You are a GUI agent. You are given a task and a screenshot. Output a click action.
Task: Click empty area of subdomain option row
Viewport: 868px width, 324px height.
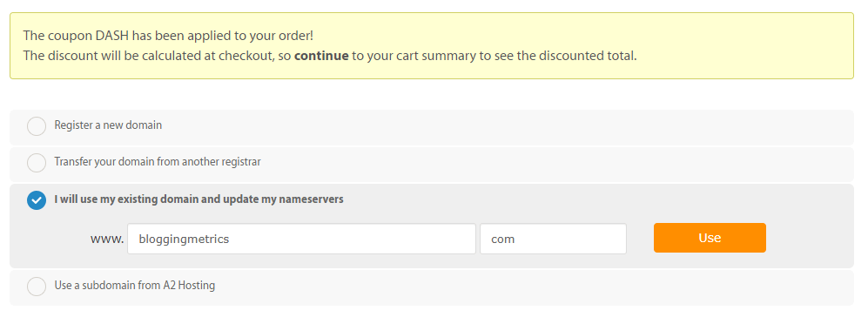click(x=531, y=287)
